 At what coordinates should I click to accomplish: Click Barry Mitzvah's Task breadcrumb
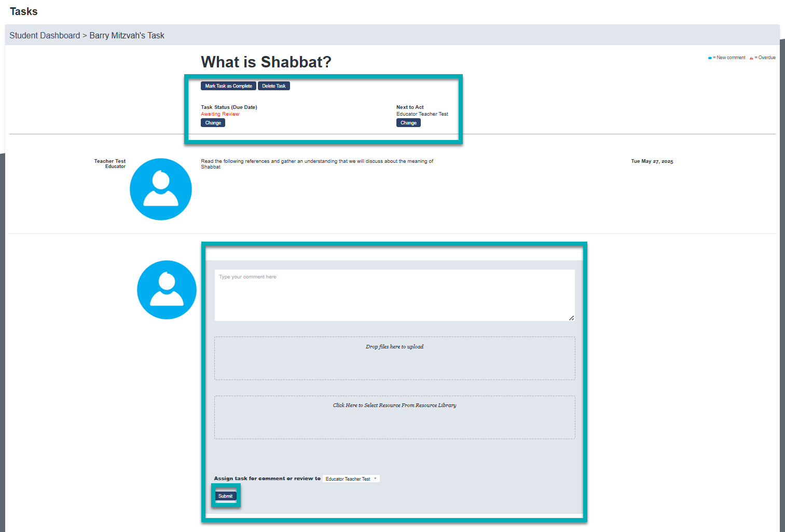[127, 36]
